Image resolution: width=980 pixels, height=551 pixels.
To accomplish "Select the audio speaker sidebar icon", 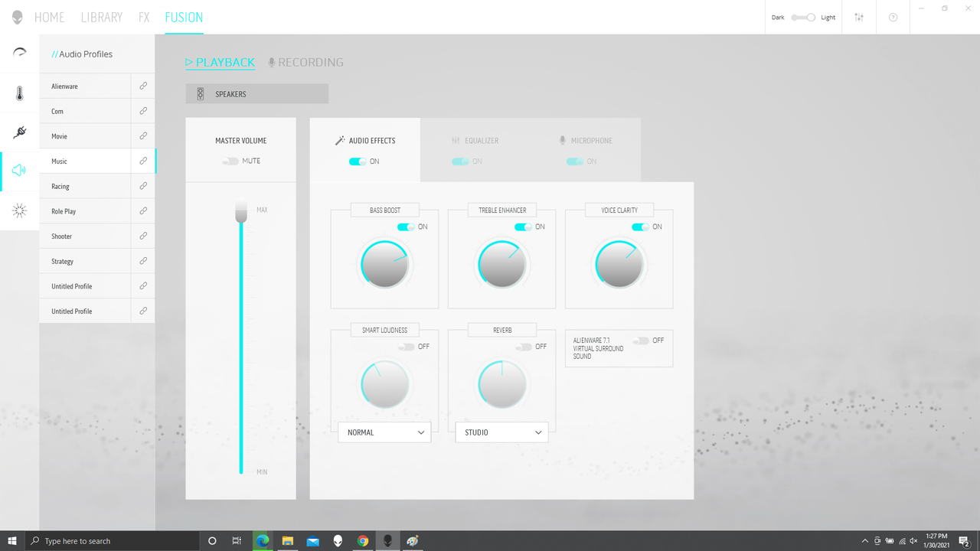I will click(20, 170).
